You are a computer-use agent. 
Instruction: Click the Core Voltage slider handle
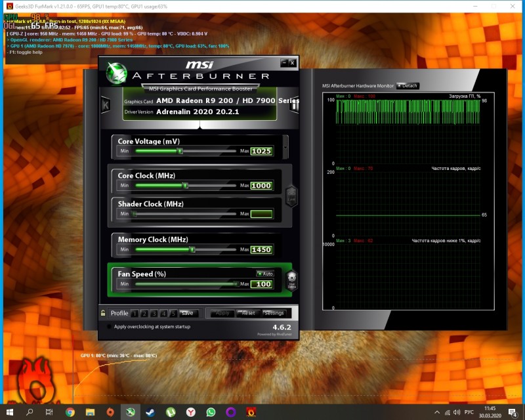(x=180, y=151)
